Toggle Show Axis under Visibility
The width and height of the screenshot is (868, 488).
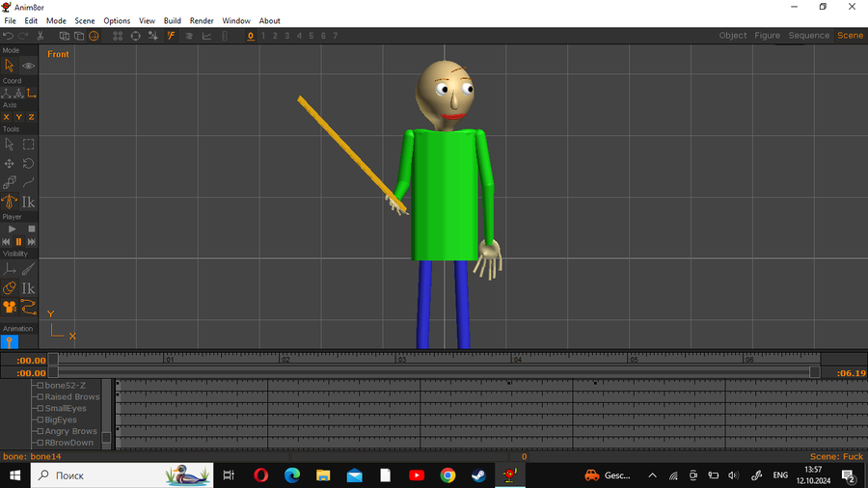tap(10, 269)
